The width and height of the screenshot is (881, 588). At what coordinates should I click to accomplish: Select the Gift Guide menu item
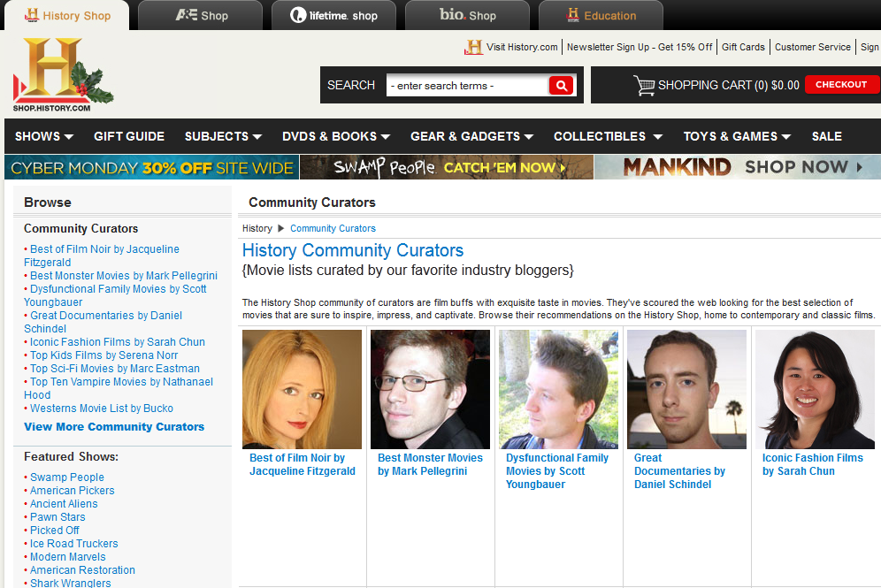click(x=129, y=136)
